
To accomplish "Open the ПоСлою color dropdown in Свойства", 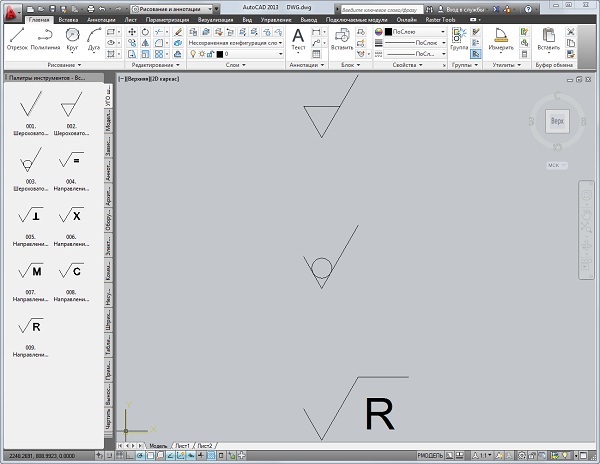I will click(410, 32).
